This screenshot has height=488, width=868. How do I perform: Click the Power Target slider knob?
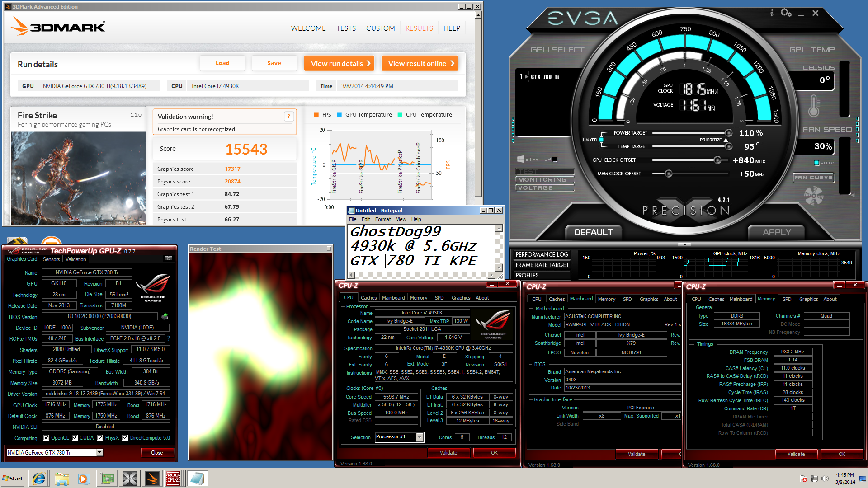[x=729, y=133]
